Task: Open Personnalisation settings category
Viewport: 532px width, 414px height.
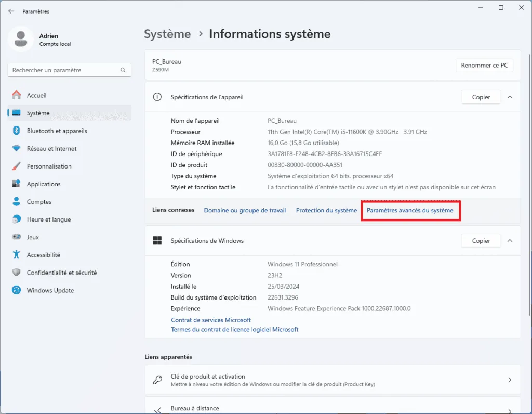Action: point(69,166)
